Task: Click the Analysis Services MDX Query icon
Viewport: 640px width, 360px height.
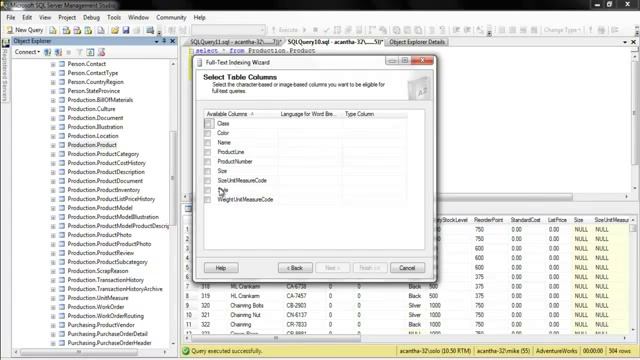Action: pyautogui.click(x=66, y=30)
